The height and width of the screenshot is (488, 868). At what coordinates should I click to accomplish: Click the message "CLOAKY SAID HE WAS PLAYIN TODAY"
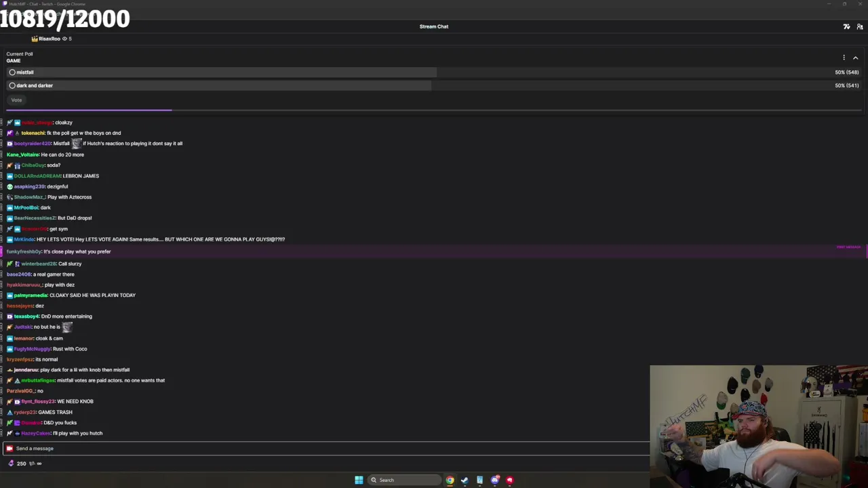tap(92, 296)
